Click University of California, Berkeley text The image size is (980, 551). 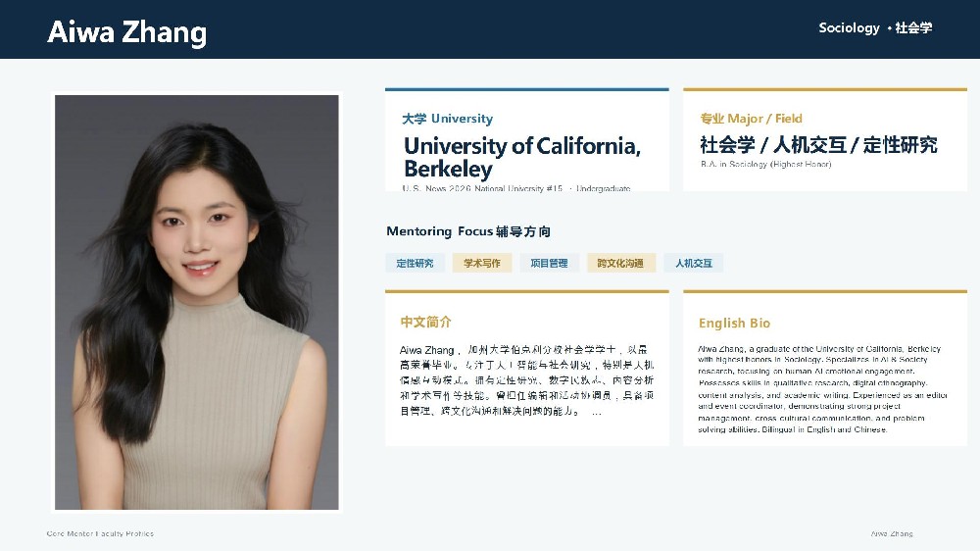[522, 157]
